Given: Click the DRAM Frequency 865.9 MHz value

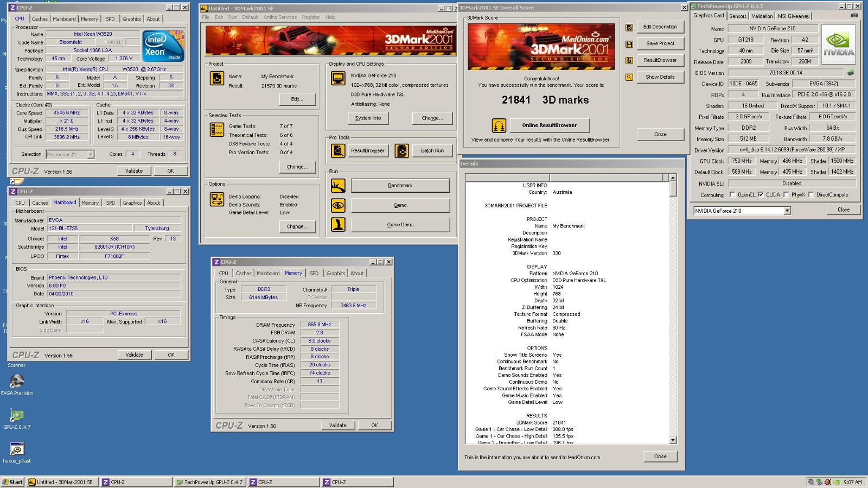Looking at the screenshot, I should 320,325.
